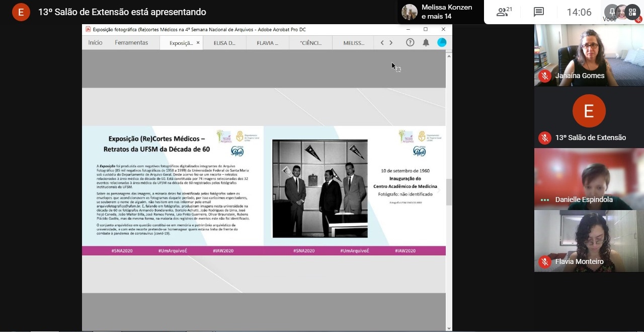Open Acrobat notifications bell
Viewport: 644px width, 332px height.
click(426, 43)
